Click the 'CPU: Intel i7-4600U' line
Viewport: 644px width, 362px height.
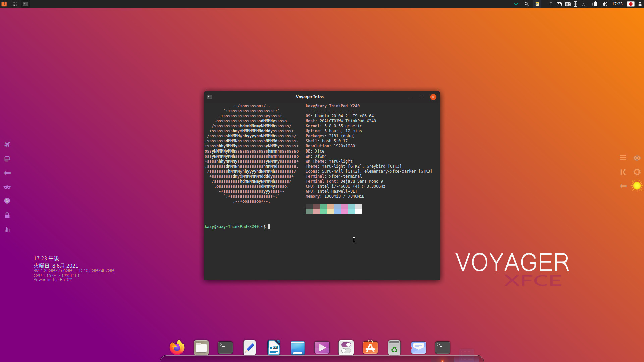point(345,186)
